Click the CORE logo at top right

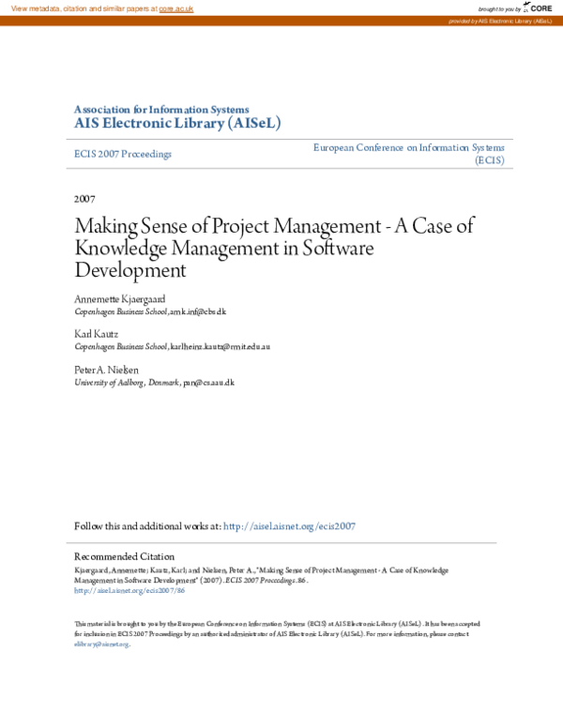[x=538, y=8]
